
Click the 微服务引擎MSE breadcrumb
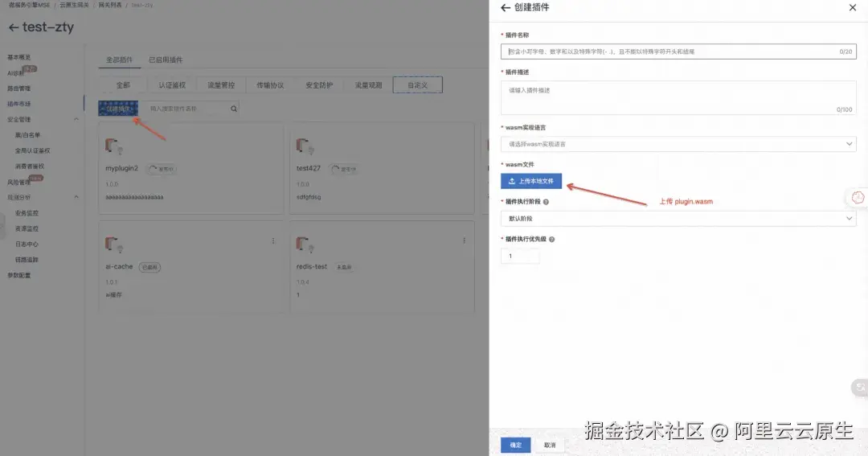[29, 5]
